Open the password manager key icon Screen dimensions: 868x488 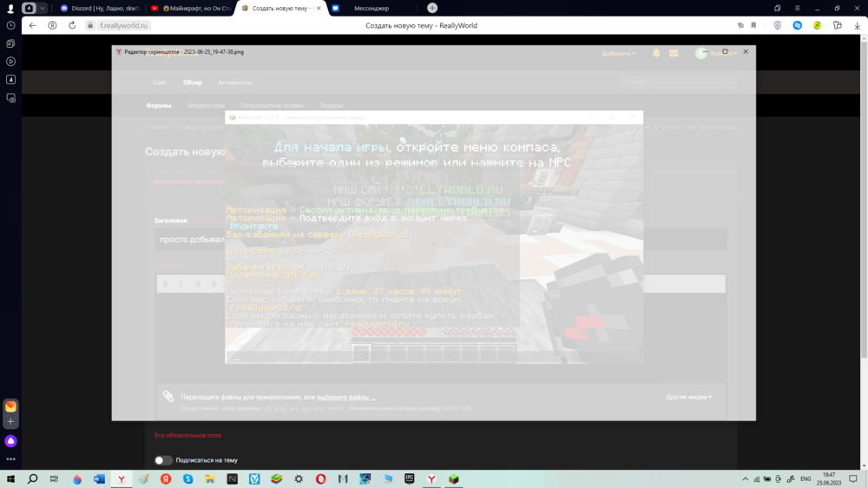tap(740, 25)
